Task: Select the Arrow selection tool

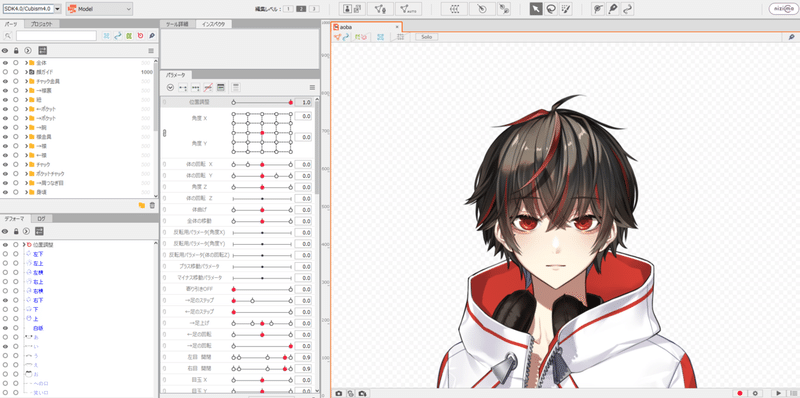Action: 536,9
